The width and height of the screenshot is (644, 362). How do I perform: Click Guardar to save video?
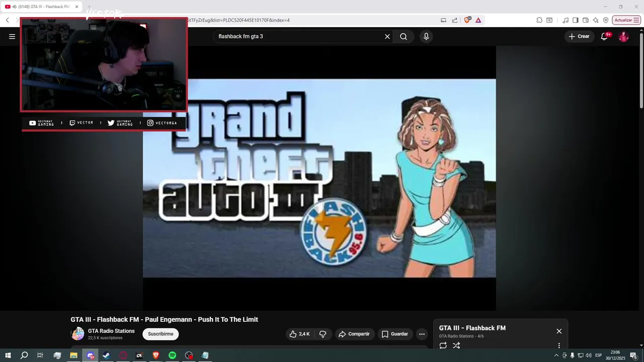pyautogui.click(x=395, y=334)
